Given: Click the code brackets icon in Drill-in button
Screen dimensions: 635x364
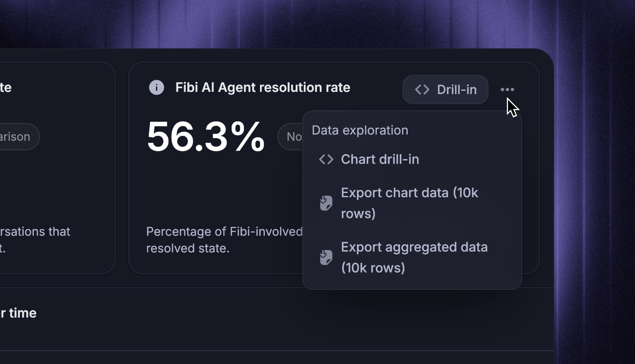Looking at the screenshot, I should point(422,89).
